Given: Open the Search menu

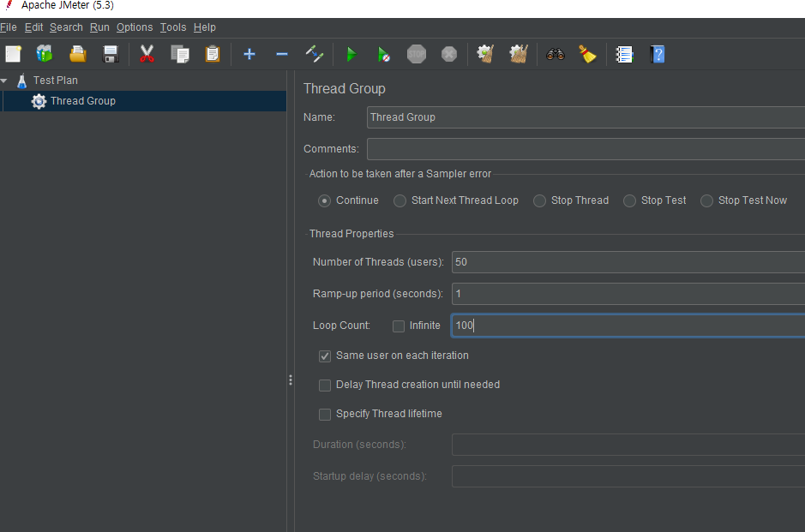Looking at the screenshot, I should coord(66,27).
